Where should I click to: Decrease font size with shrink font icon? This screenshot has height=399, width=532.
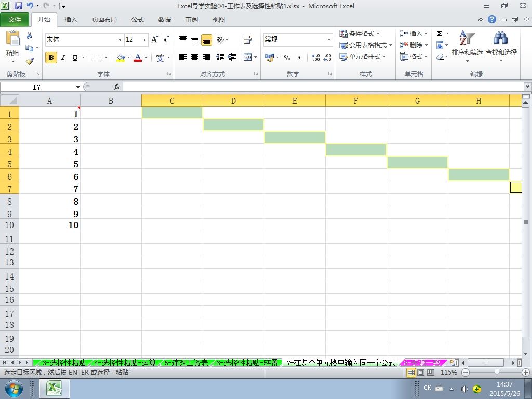click(166, 39)
